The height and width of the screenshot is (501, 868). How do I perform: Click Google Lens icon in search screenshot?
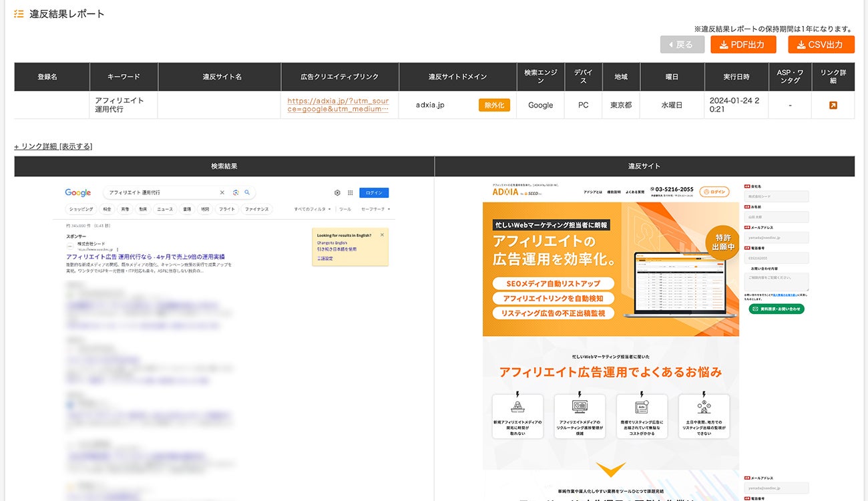point(236,192)
